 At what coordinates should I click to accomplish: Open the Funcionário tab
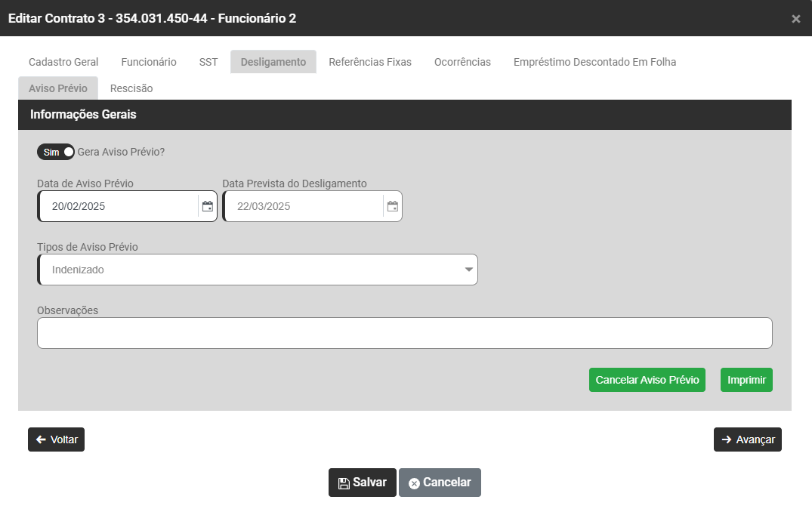pyautogui.click(x=149, y=62)
